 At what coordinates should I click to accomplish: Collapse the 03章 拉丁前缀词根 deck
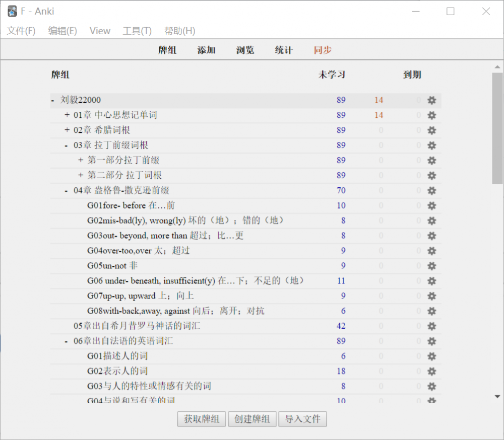pos(66,146)
